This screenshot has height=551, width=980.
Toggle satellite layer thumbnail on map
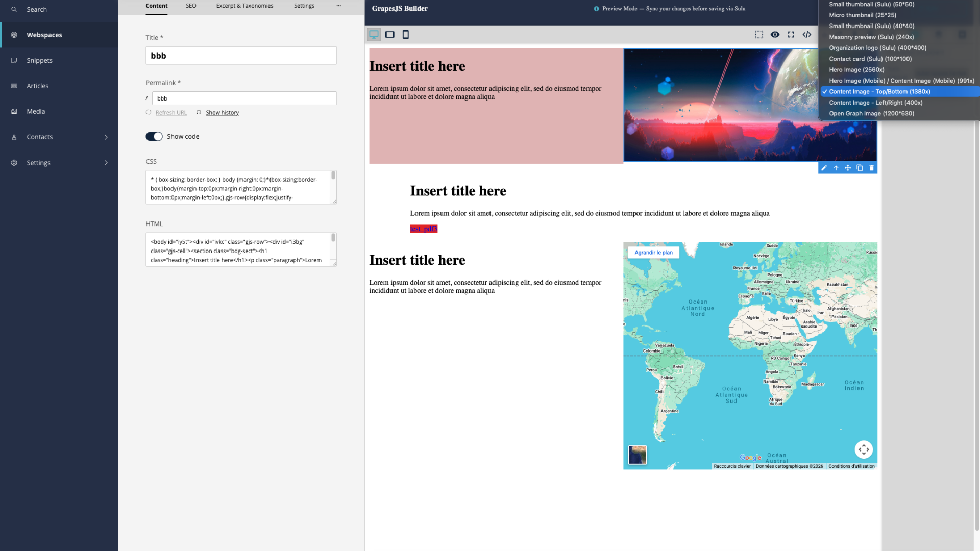(638, 455)
